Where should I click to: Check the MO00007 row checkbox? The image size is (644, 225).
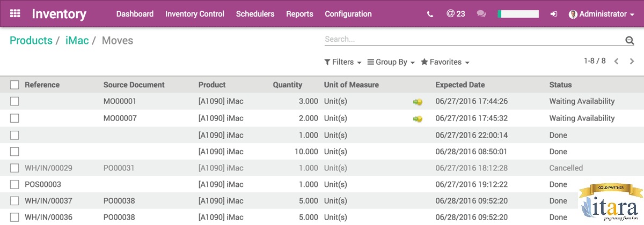click(x=14, y=118)
